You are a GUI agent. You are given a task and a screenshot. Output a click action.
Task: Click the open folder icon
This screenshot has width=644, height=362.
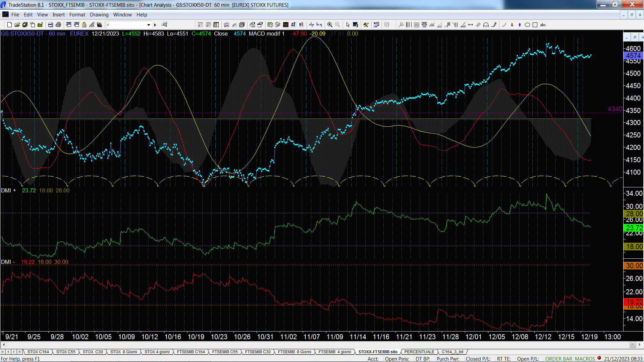17,25
